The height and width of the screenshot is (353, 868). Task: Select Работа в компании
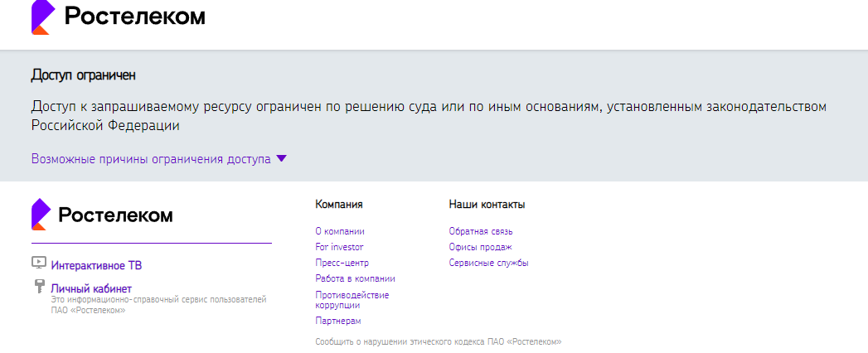tap(356, 278)
